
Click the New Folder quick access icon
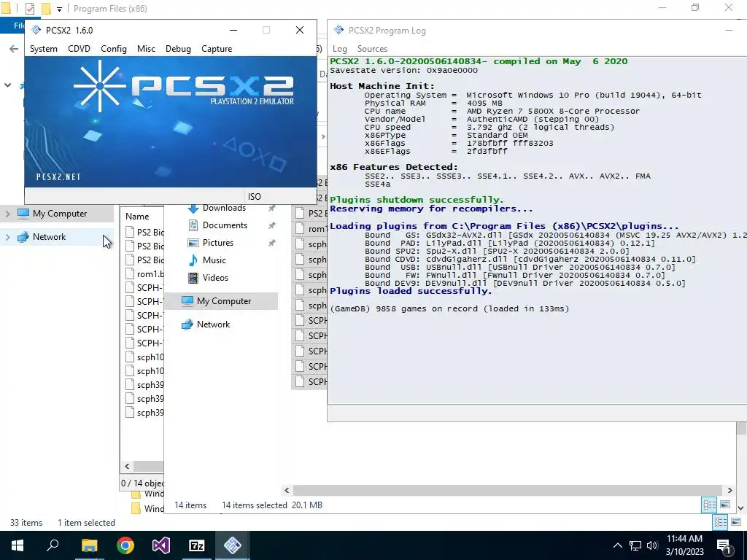[46, 9]
